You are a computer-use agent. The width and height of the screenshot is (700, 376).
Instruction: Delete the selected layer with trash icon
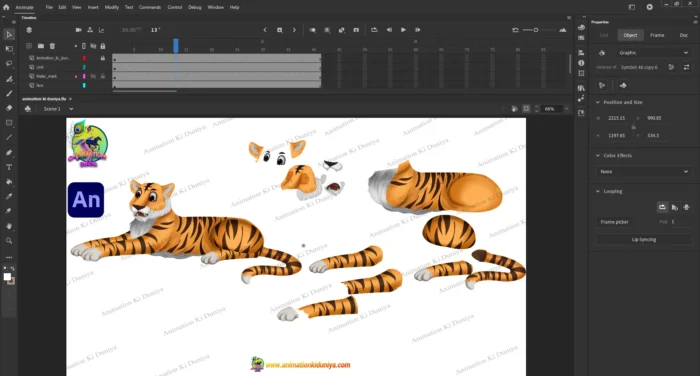point(52,46)
